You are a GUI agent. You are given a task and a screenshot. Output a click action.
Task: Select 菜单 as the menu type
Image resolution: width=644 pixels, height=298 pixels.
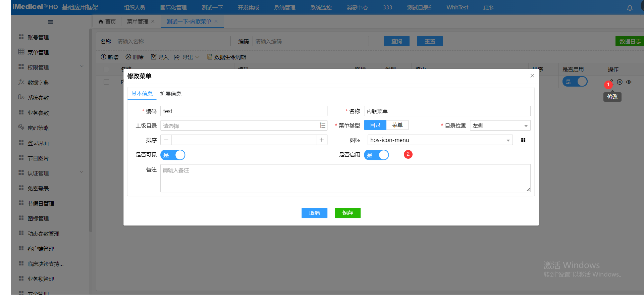point(397,125)
